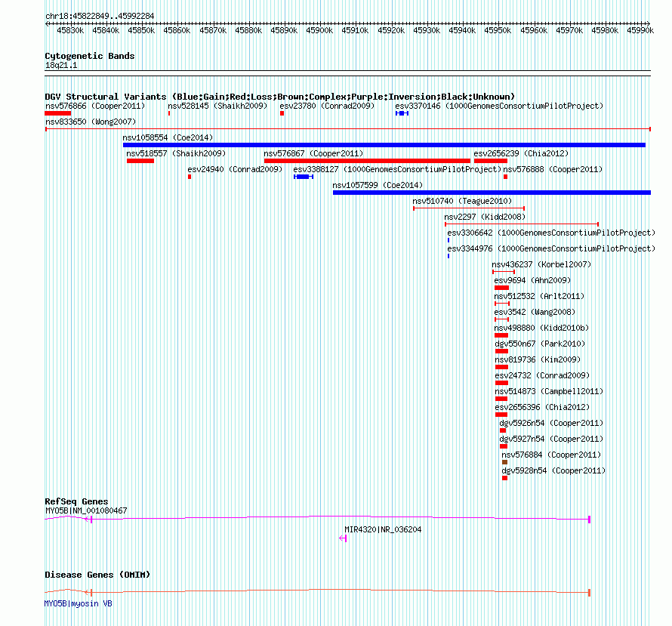Open nsv510740 (Teague2010) label
This screenshot has height=626, width=672.
(x=462, y=201)
